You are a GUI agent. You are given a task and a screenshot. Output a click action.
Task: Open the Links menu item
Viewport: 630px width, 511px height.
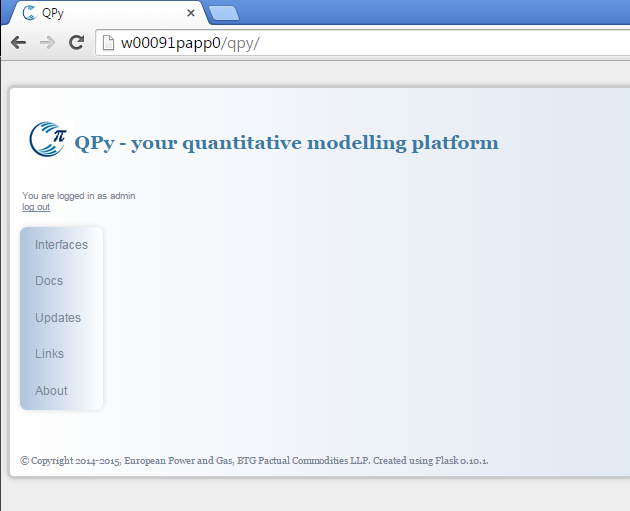click(x=49, y=354)
